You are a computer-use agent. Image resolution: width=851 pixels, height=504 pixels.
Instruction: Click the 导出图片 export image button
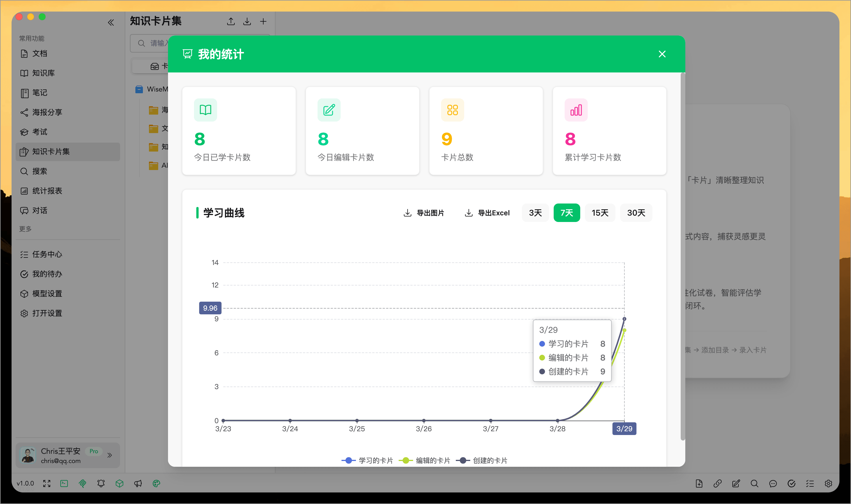pyautogui.click(x=424, y=213)
